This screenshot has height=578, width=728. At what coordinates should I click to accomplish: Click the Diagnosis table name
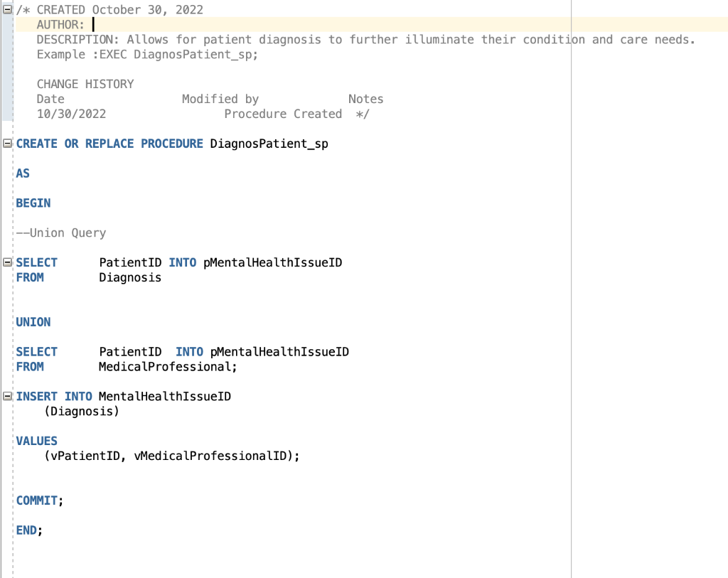pos(130,277)
